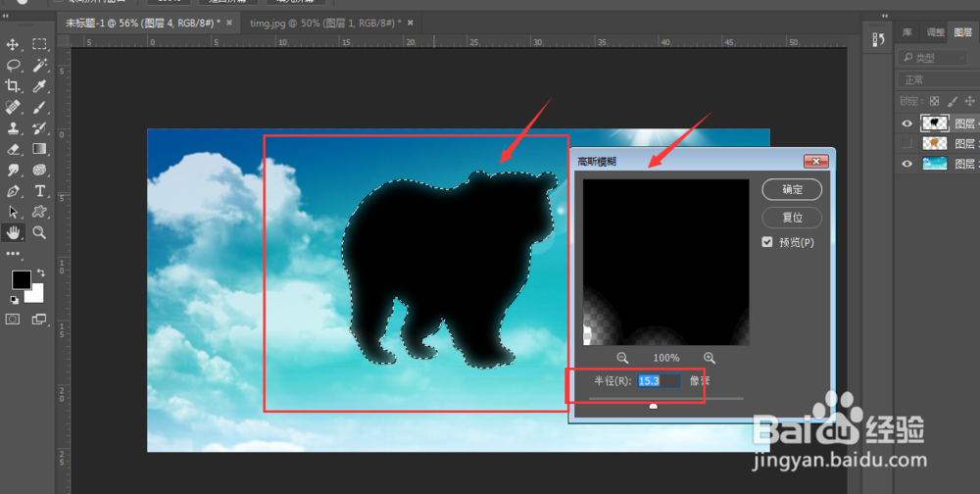Close the 未标题-1 document tab

(229, 23)
